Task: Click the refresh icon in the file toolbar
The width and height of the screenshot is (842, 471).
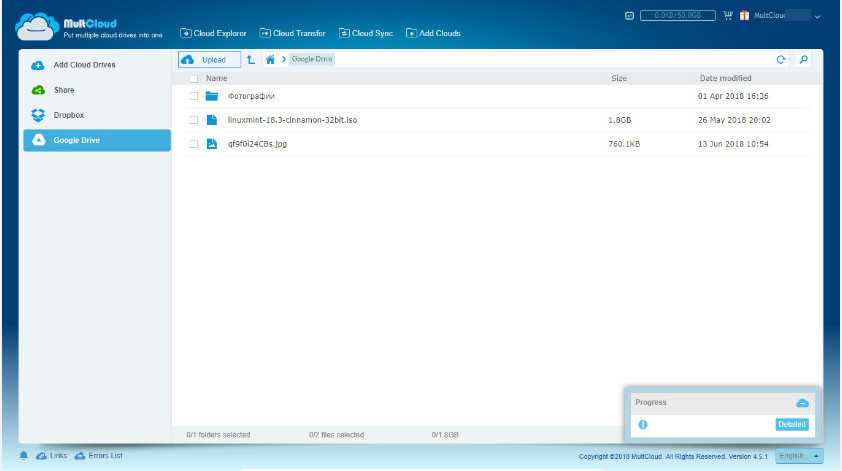Action: [781, 60]
